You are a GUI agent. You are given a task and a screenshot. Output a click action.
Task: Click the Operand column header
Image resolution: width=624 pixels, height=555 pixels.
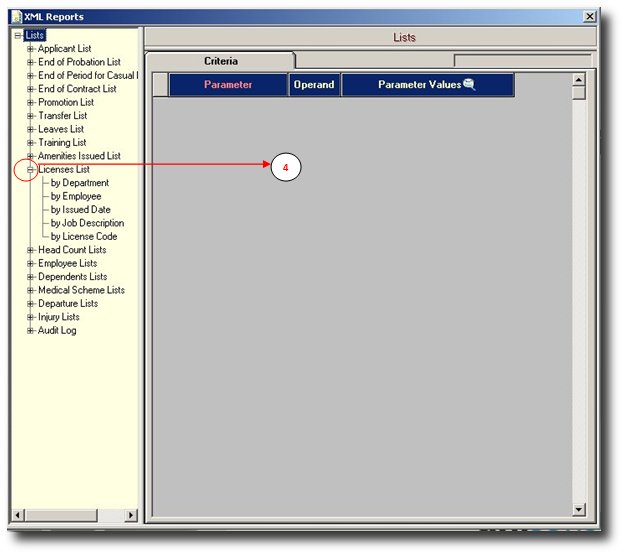(314, 85)
